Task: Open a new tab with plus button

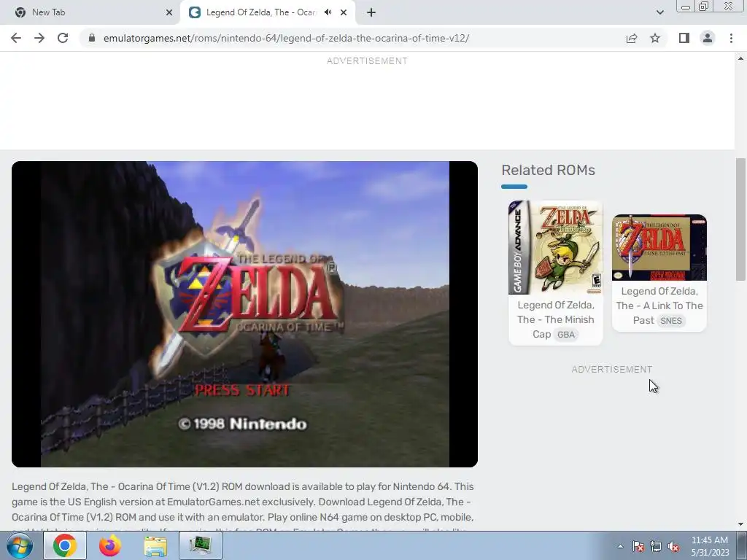Action: pos(371,12)
